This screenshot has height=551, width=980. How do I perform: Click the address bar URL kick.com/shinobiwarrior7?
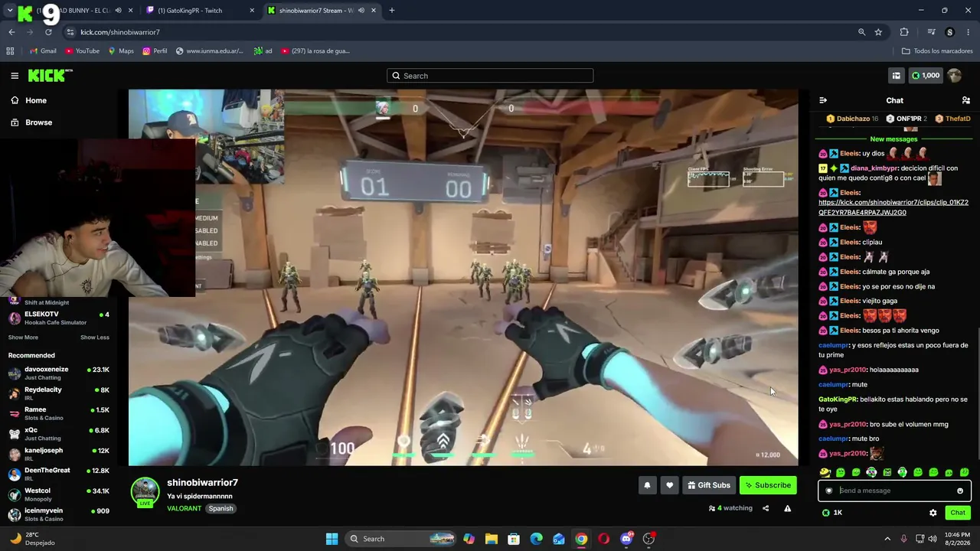pyautogui.click(x=120, y=32)
